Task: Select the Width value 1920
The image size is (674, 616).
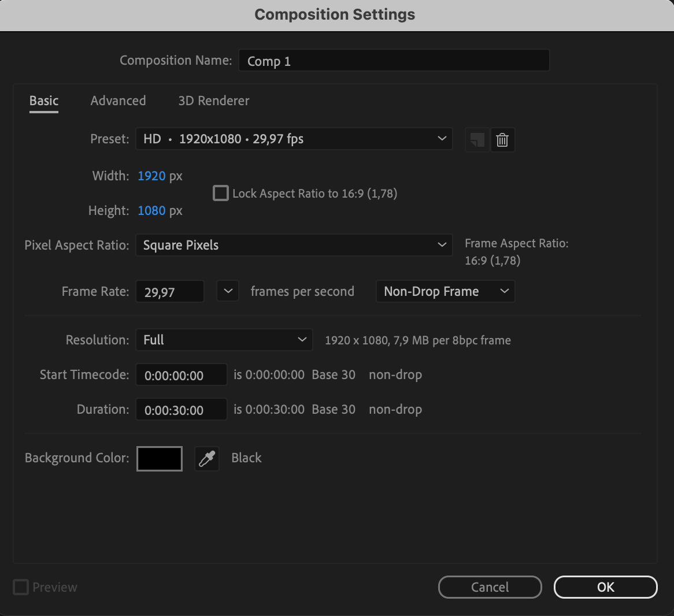Action: pyautogui.click(x=151, y=176)
